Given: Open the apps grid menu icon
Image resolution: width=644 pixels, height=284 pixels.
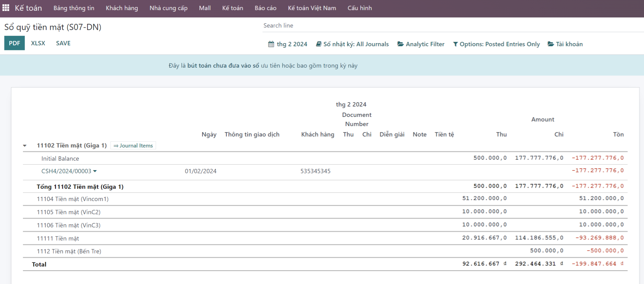Looking at the screenshot, I should pyautogui.click(x=6, y=8).
